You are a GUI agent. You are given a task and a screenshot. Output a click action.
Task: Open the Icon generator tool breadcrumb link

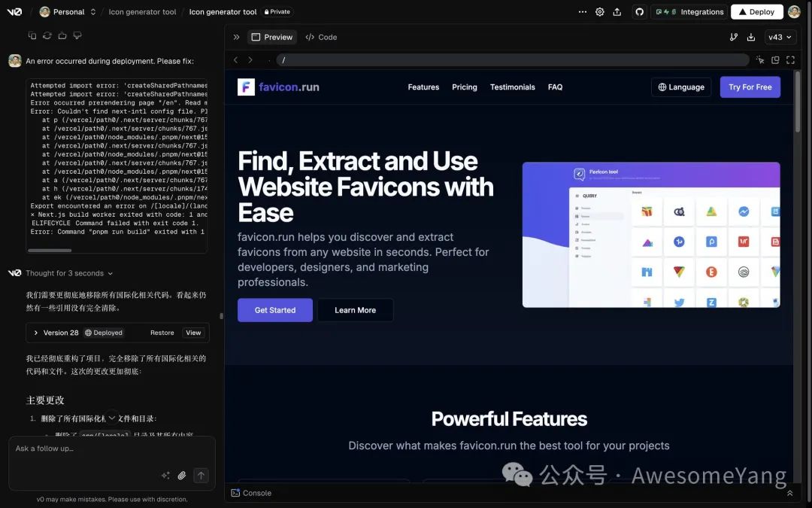[142, 11]
